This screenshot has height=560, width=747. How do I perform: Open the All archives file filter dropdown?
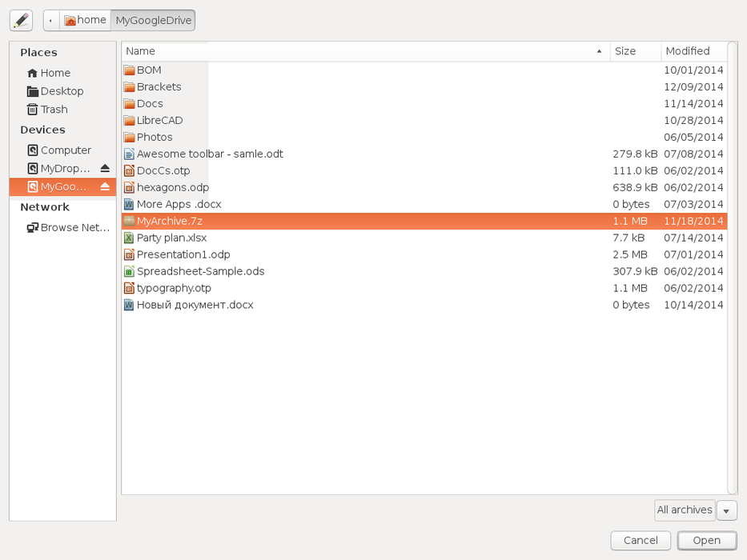click(x=685, y=510)
